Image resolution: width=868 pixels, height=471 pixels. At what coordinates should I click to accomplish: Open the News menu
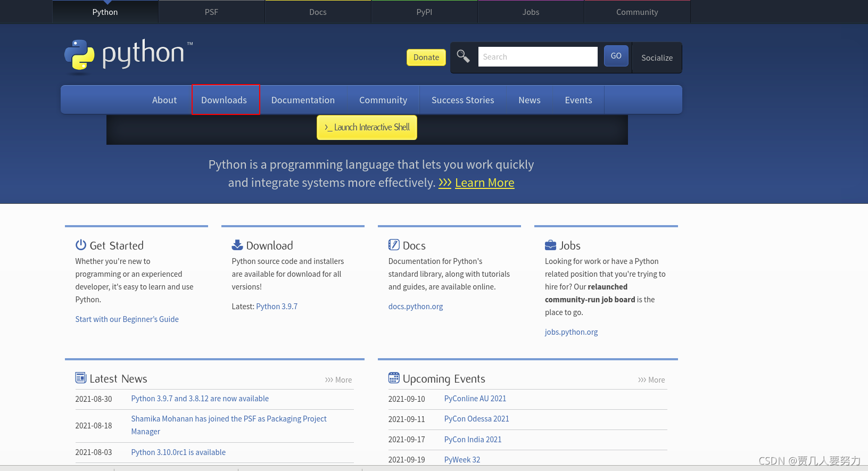click(530, 100)
